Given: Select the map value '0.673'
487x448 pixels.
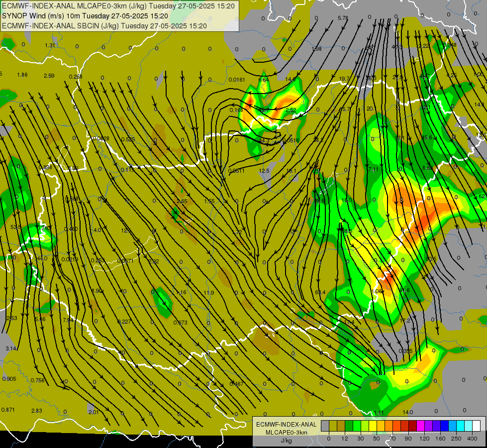Looking at the screenshot, I should (180, 323).
